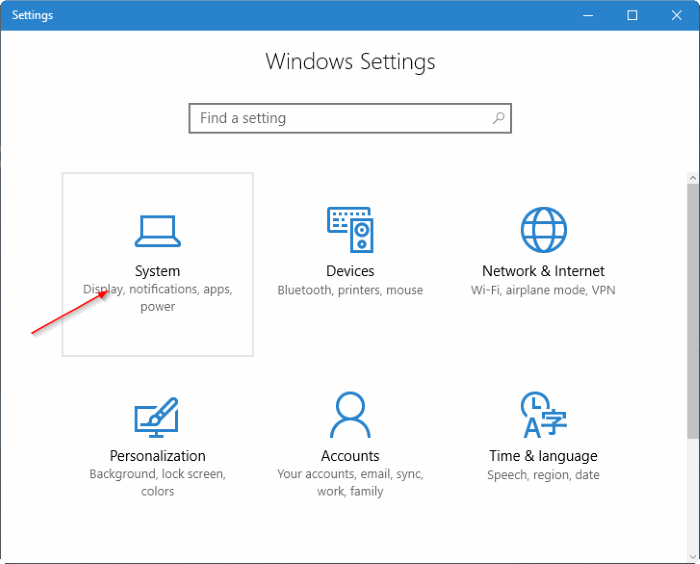Click the magnifier icon in the search box

(498, 118)
